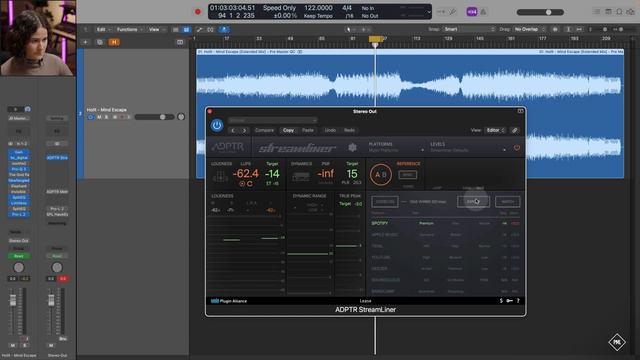Screen dimensions: 640x360
Task: Select previous preset arrow in plugin header
Action: click(233, 131)
